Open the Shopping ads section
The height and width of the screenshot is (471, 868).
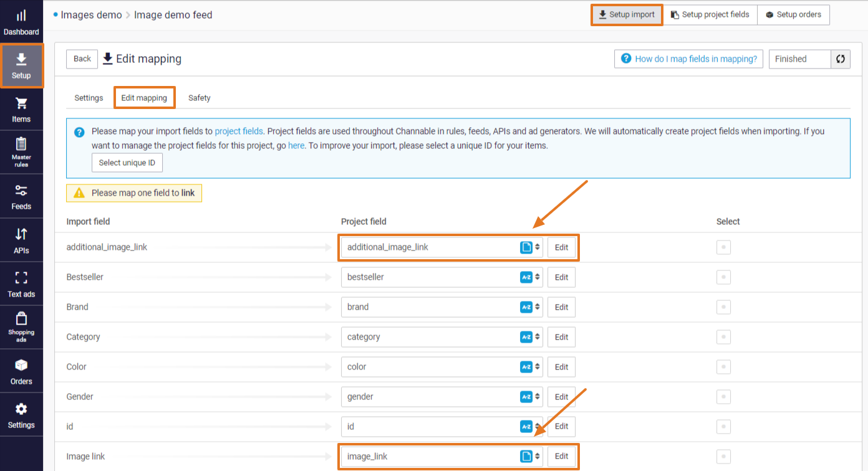21,326
